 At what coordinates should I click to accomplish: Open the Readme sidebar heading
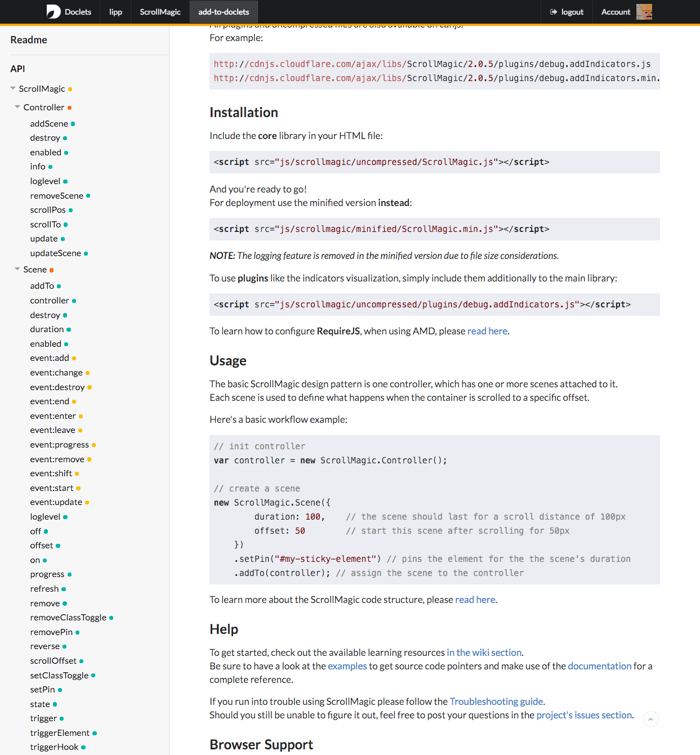coord(29,40)
